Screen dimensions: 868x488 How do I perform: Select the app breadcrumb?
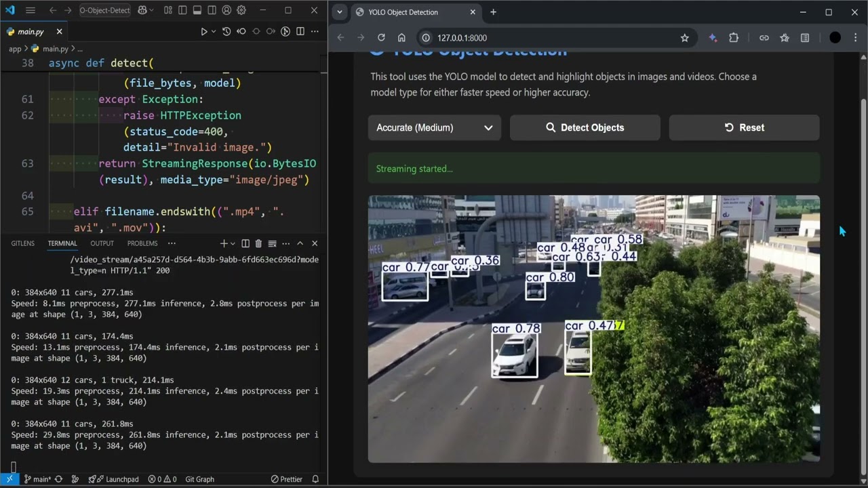(x=15, y=49)
